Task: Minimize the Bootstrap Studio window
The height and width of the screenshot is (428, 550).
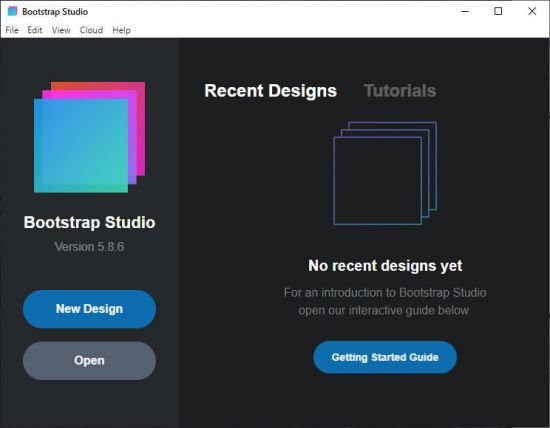Action: click(x=465, y=11)
